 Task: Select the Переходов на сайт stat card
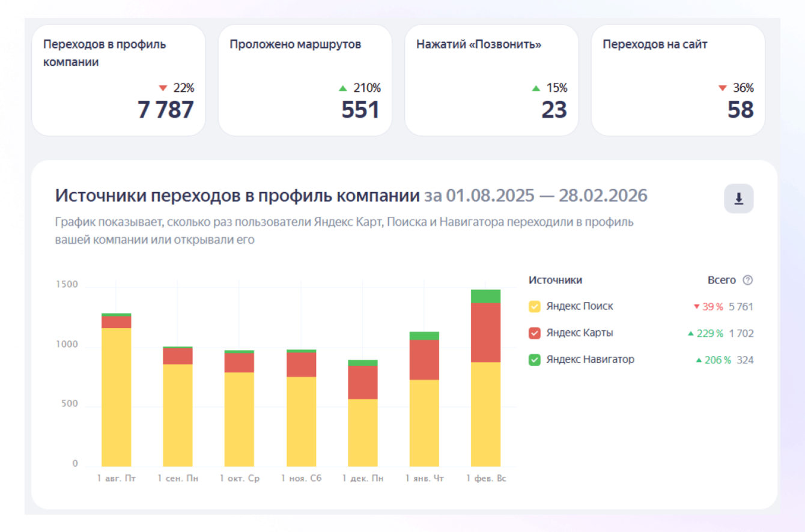tap(678, 80)
